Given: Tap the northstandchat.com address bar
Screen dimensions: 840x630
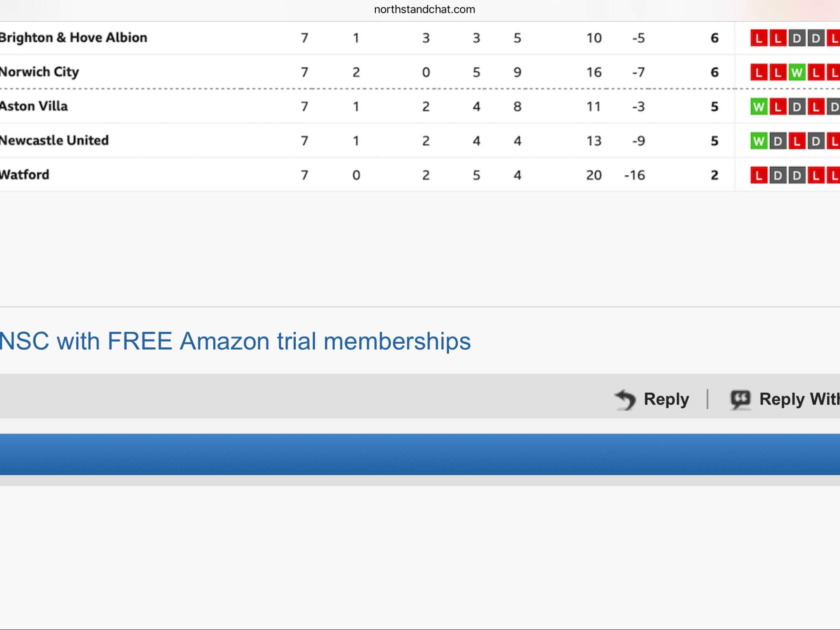Looking at the screenshot, I should (425, 9).
